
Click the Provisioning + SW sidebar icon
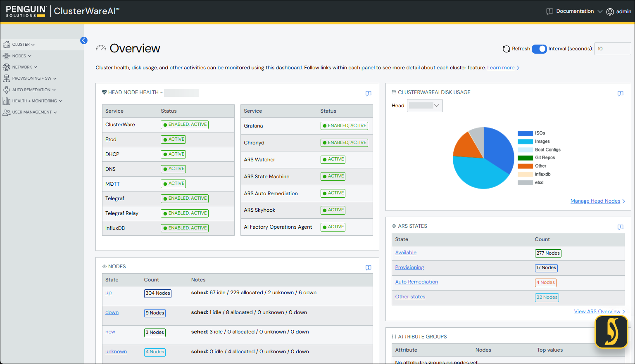coord(6,78)
